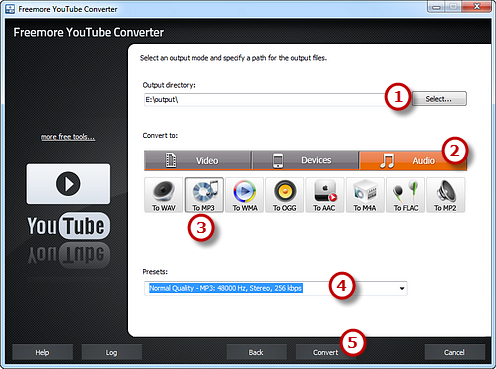Choose the To M4A audio format
This screenshot has height=369, width=496.
(365, 195)
